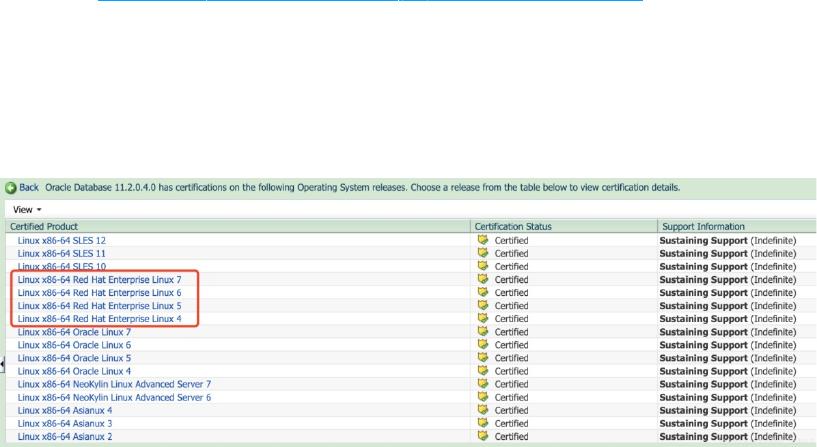Open Linux x86-64 Asianux 2 link
Image resolution: width=817 pixels, height=447 pixels.
pyautogui.click(x=65, y=437)
